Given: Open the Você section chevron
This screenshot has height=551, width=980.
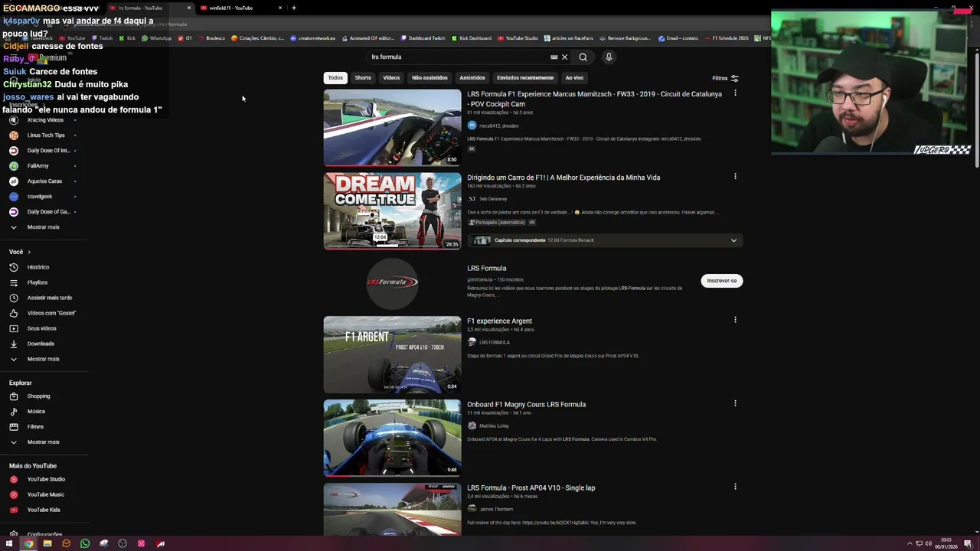Looking at the screenshot, I should pyautogui.click(x=29, y=252).
